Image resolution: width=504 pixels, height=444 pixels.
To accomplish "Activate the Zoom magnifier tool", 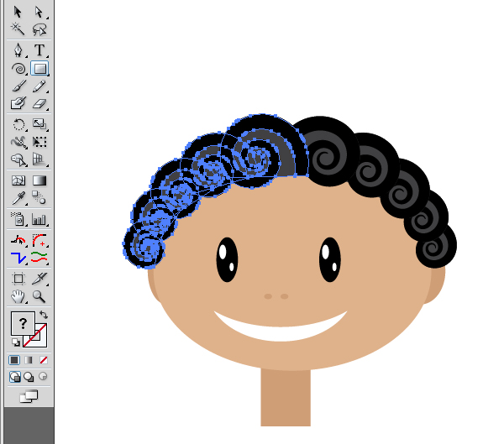I will (39, 296).
